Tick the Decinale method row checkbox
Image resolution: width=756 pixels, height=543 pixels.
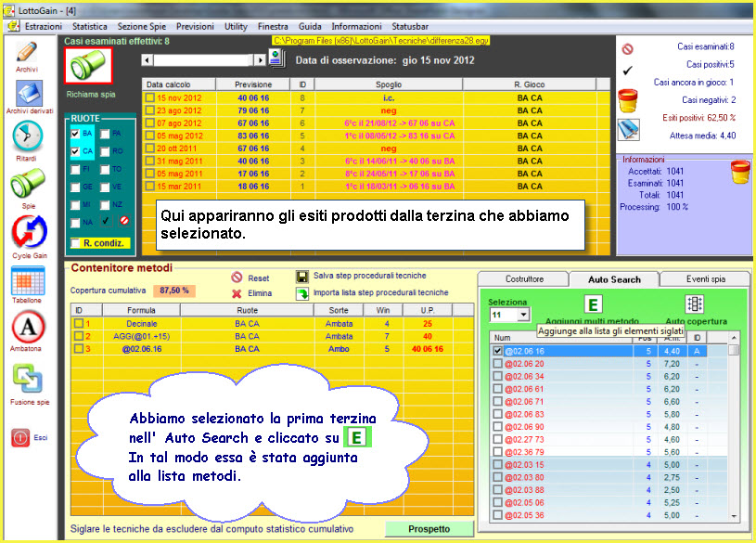tap(79, 323)
